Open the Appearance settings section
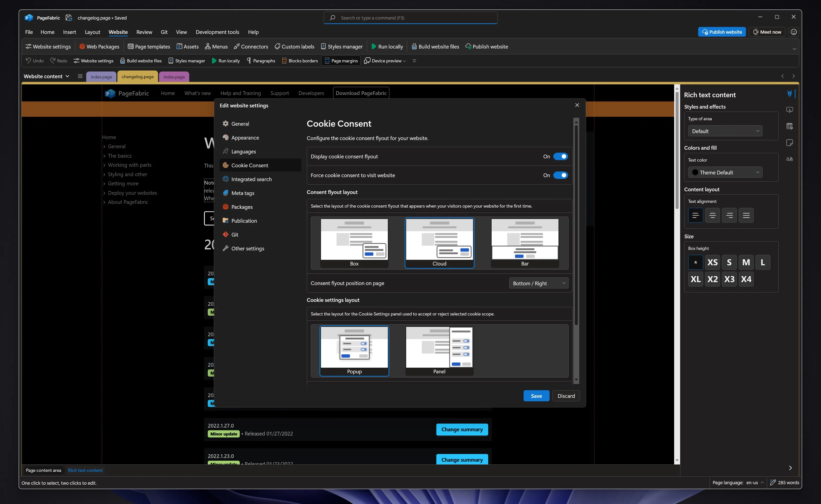The image size is (821, 504). (260, 138)
